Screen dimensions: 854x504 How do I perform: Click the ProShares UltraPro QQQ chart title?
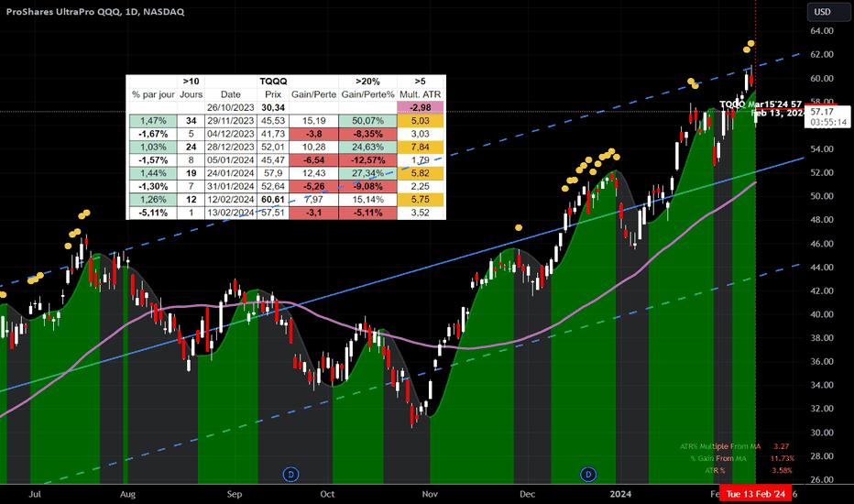click(x=95, y=11)
